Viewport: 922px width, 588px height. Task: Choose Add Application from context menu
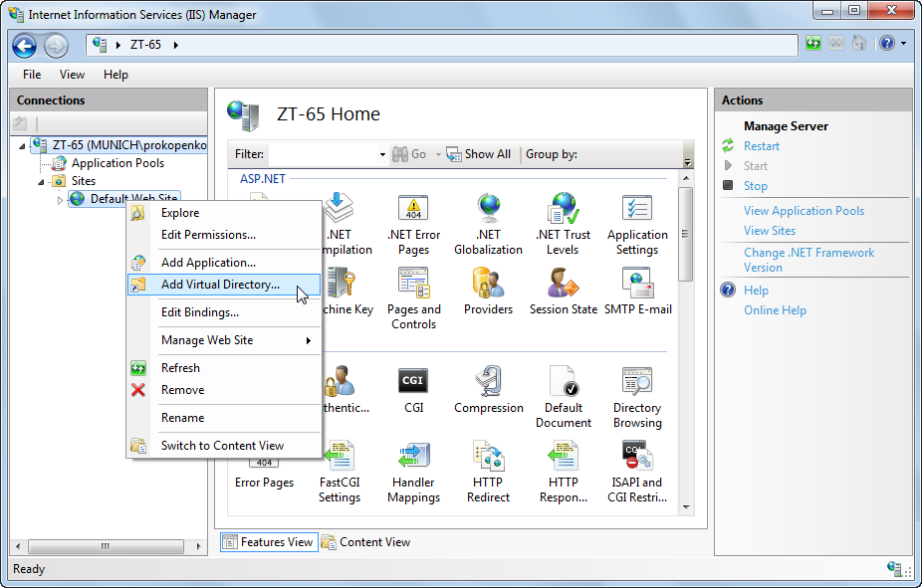[x=224, y=263]
